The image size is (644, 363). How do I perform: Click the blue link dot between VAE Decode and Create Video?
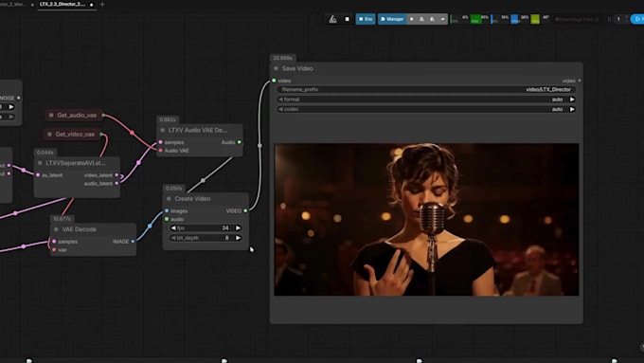click(x=150, y=226)
